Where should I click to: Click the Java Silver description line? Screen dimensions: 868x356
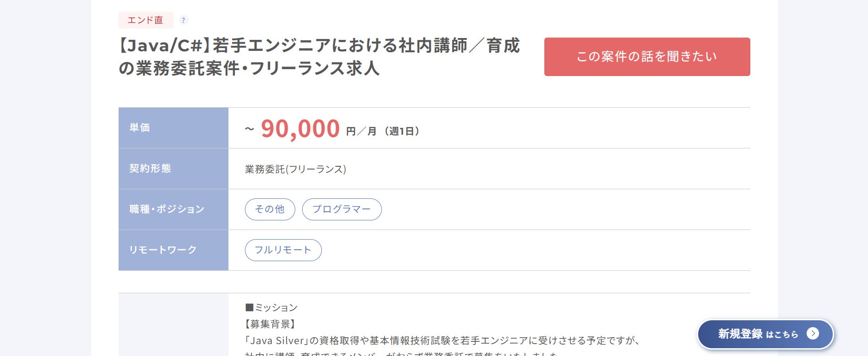pyautogui.click(x=442, y=341)
